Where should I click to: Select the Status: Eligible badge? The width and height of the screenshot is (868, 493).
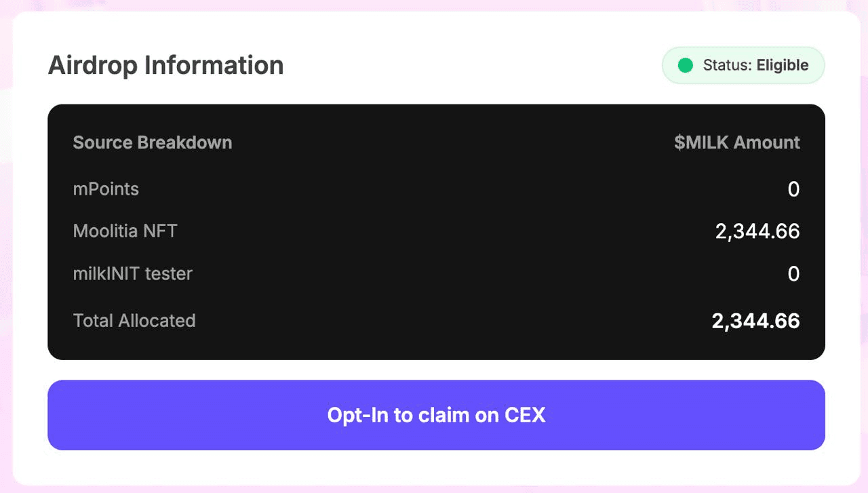tap(743, 65)
